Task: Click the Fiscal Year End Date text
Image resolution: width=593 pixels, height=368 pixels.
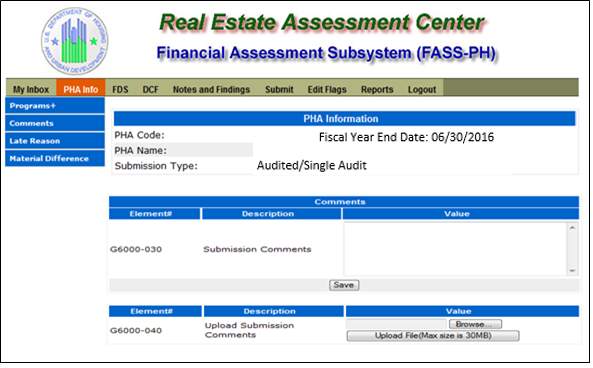Action: (x=406, y=137)
